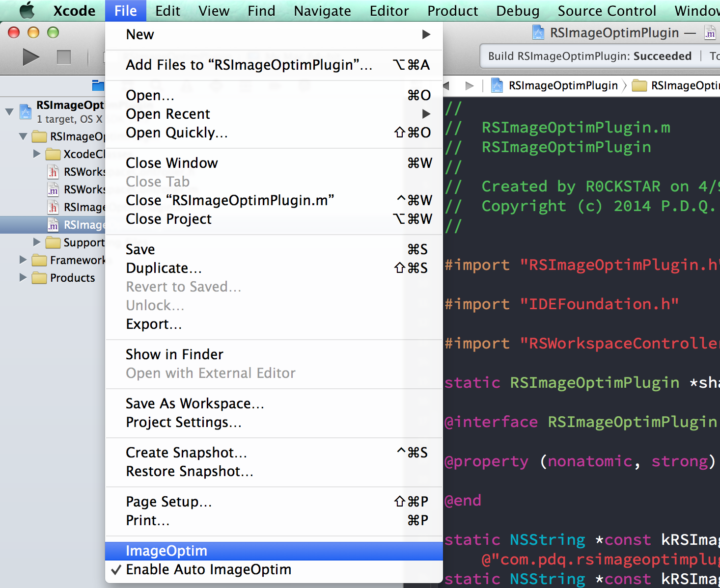Click the RSImageOptimPlugin project icon in jump bar
Viewport: 720px width, 588px height.
pyautogui.click(x=497, y=85)
